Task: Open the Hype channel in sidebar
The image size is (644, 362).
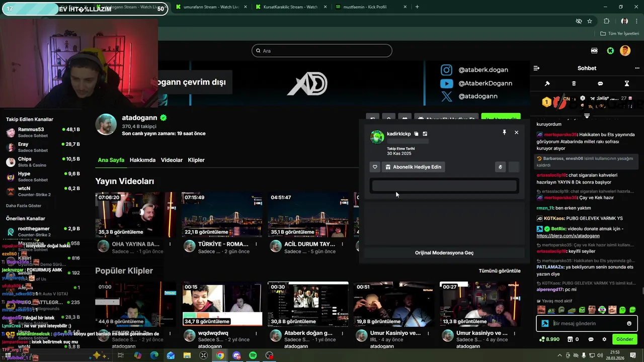Action: click(x=43, y=176)
